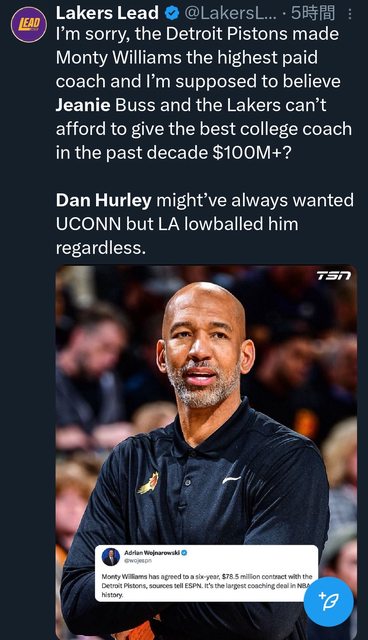
Task: Click the TSN logo on the image
Action: coord(334,276)
